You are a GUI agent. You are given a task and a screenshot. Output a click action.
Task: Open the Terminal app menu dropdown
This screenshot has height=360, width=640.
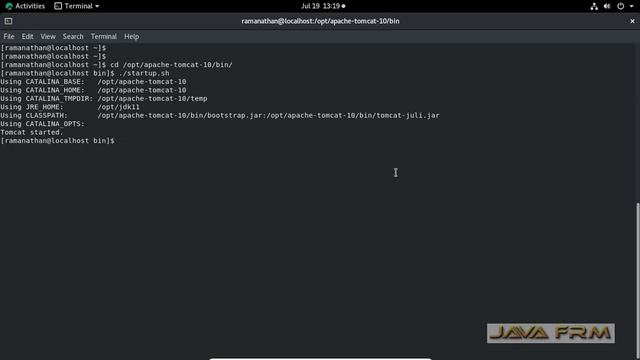point(77,6)
